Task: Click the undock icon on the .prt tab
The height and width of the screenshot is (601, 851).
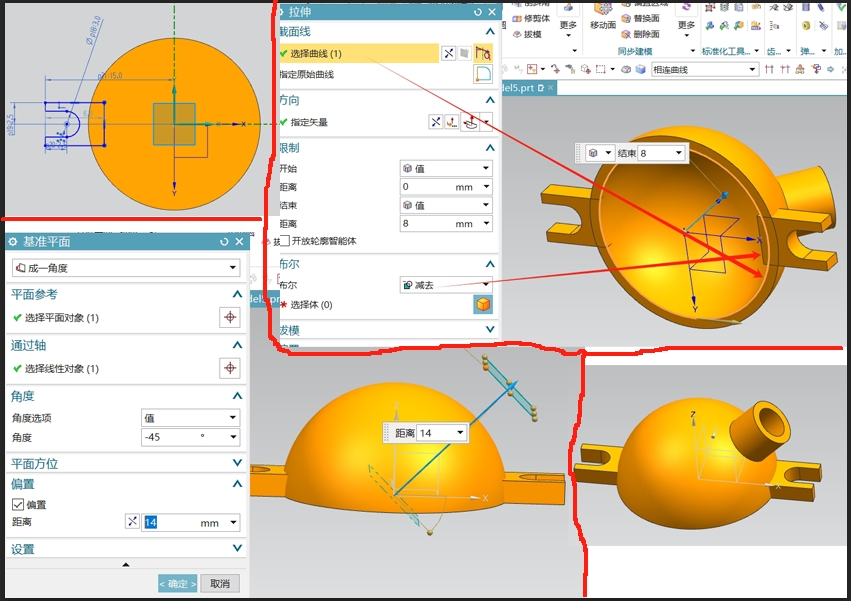Action: click(541, 88)
